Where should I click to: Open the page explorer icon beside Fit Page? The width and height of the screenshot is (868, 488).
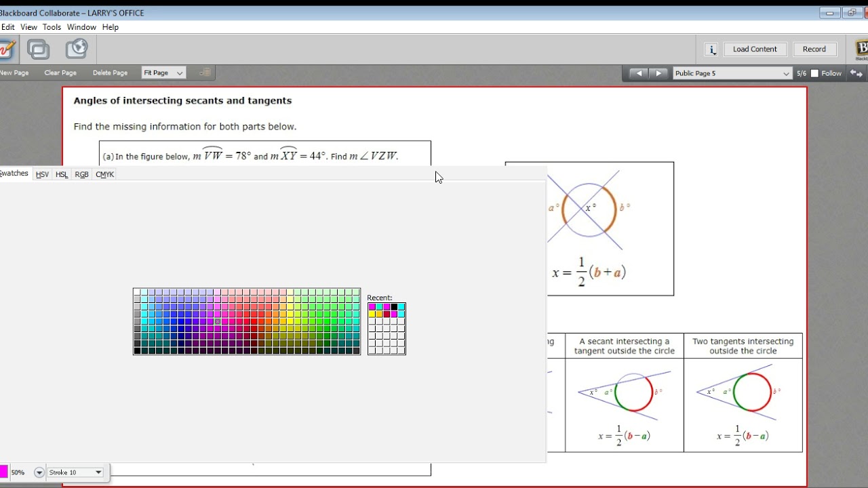pos(205,73)
